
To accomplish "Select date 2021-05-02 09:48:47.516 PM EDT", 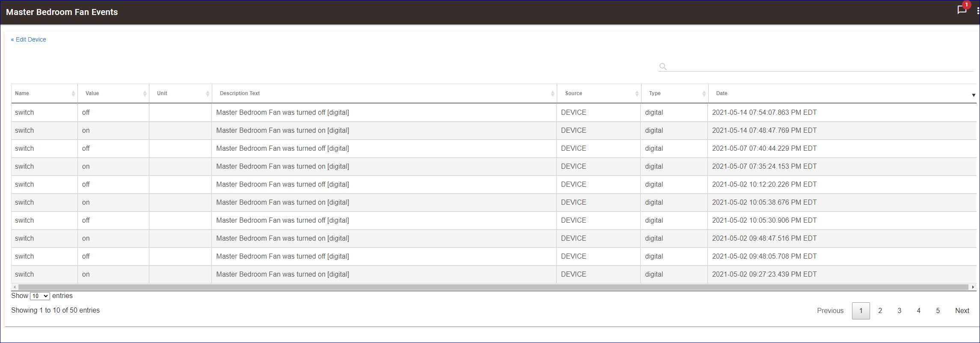I will click(x=764, y=239).
